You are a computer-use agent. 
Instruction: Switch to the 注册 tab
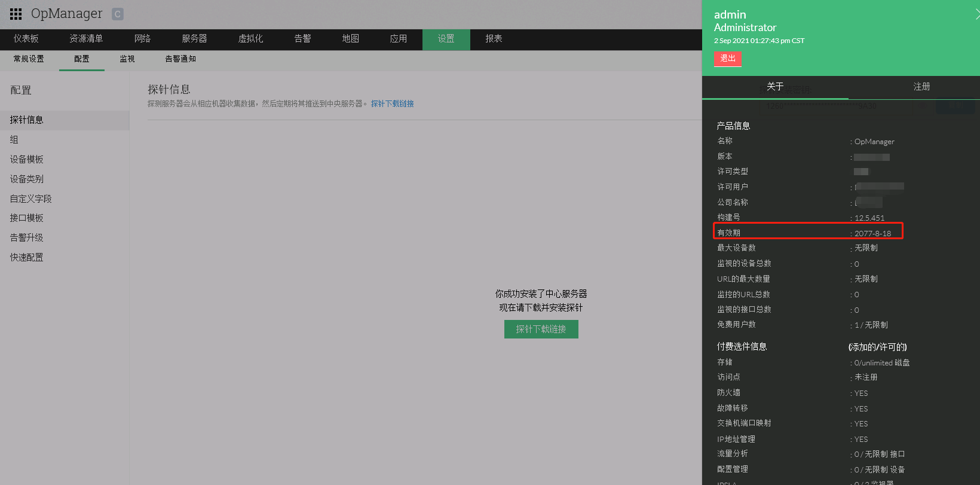[921, 87]
